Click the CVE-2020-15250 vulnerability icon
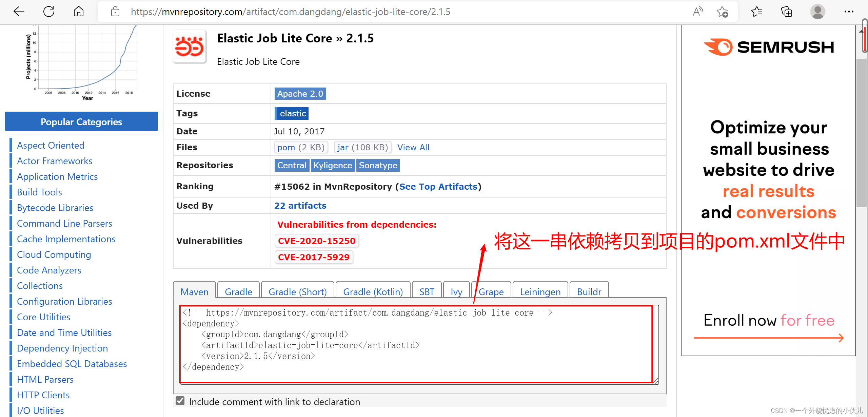 click(x=316, y=240)
